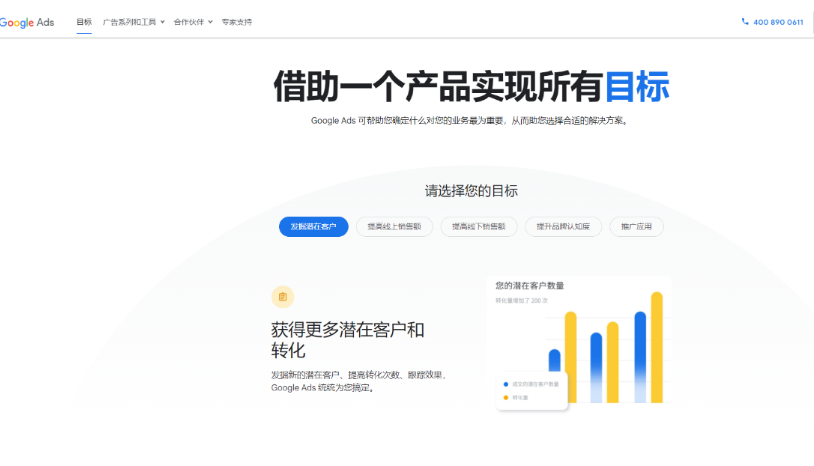Click the blue legend dot in the chart
814x466 pixels.
click(x=504, y=384)
